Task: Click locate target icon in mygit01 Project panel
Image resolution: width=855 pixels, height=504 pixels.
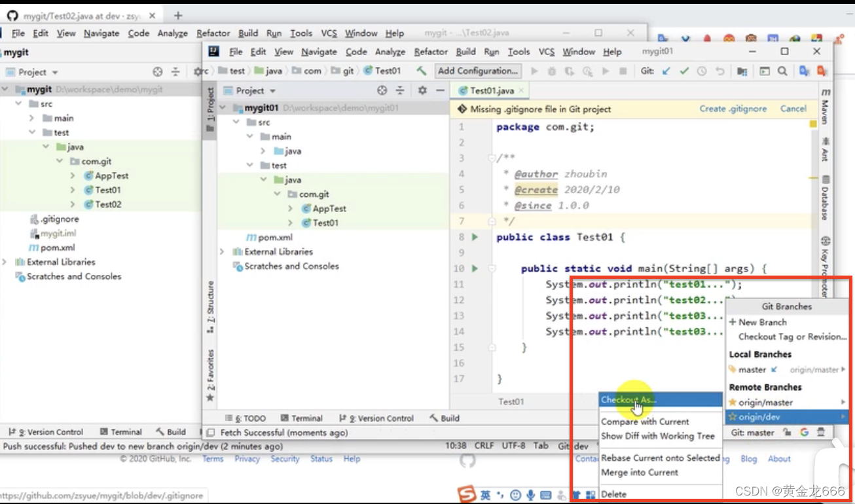Action: 382,90
